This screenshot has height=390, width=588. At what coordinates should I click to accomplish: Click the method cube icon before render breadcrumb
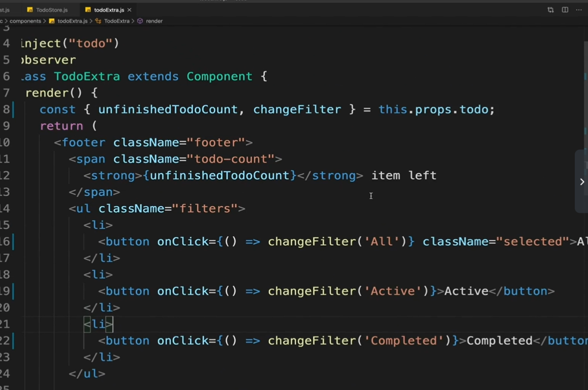140,21
